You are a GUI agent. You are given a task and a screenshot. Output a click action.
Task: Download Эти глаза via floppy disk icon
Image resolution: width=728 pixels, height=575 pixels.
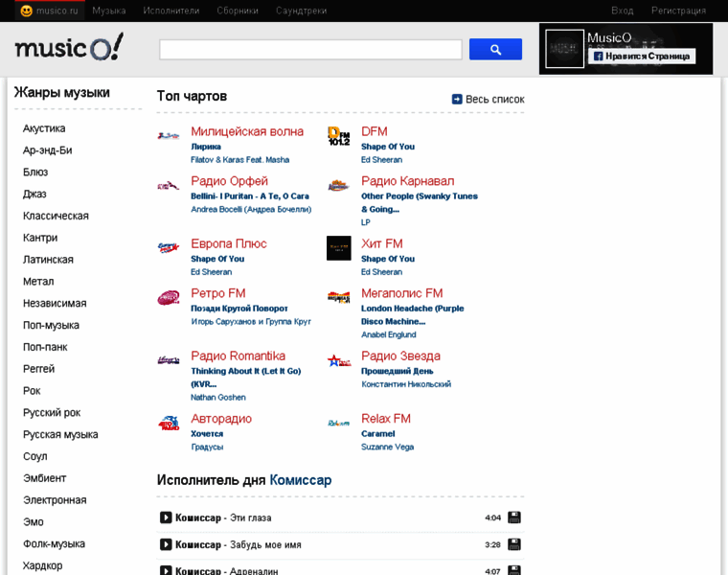click(514, 517)
